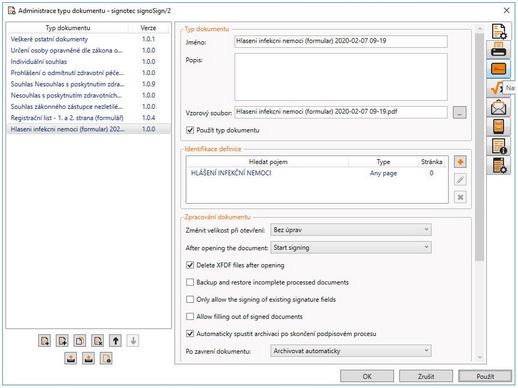Open the server settings gear sidebar icon
The width and height of the screenshot is (518, 388).
pos(498,165)
